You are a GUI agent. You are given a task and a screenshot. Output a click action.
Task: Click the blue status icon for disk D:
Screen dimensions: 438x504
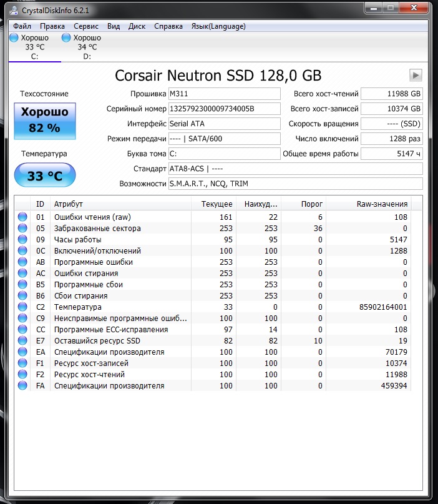click(66, 37)
